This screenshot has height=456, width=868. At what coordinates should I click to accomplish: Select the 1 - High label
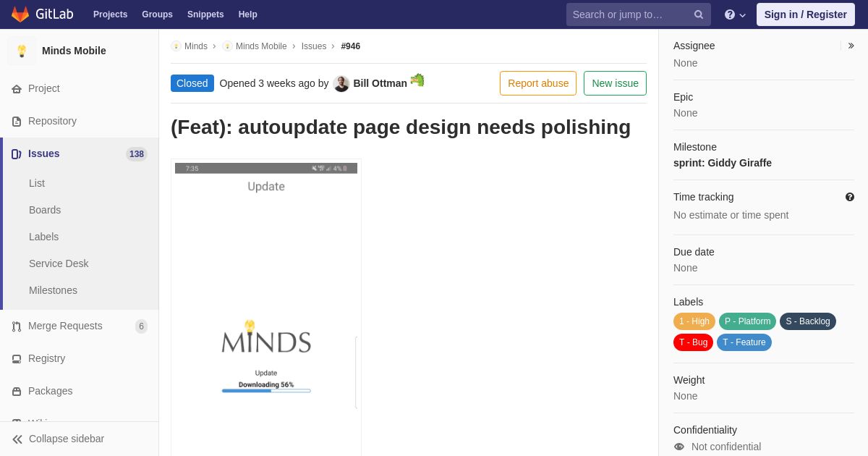[x=694, y=321]
